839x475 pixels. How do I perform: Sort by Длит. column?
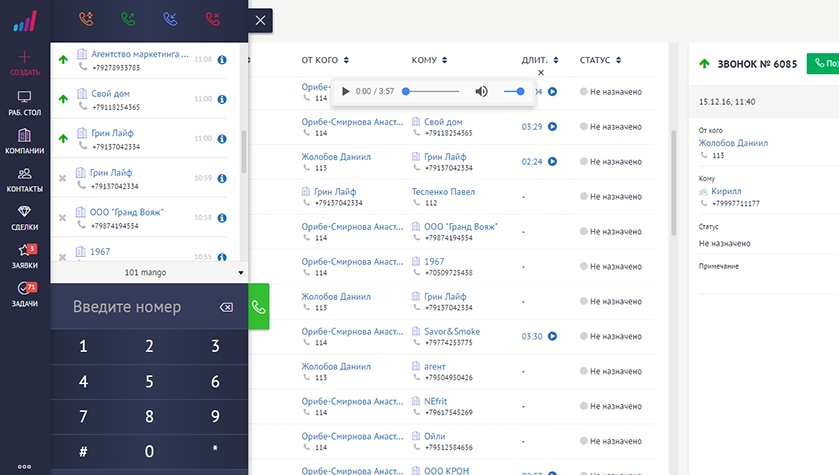point(540,60)
